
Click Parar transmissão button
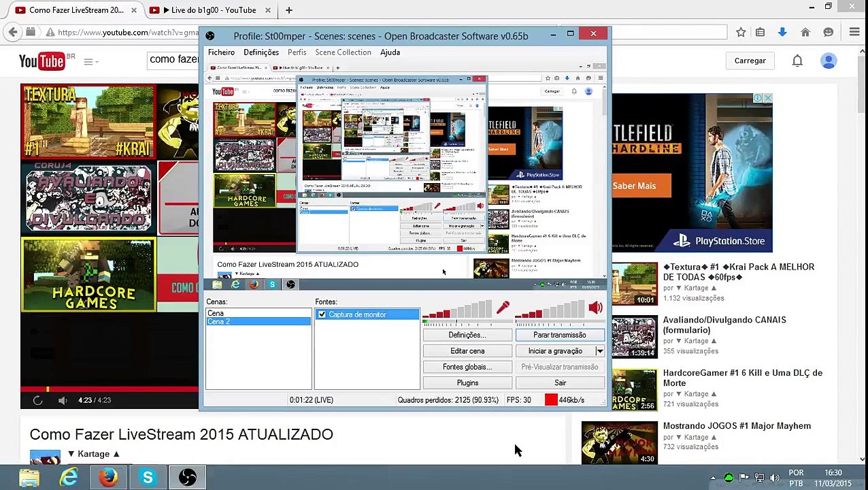click(x=560, y=335)
